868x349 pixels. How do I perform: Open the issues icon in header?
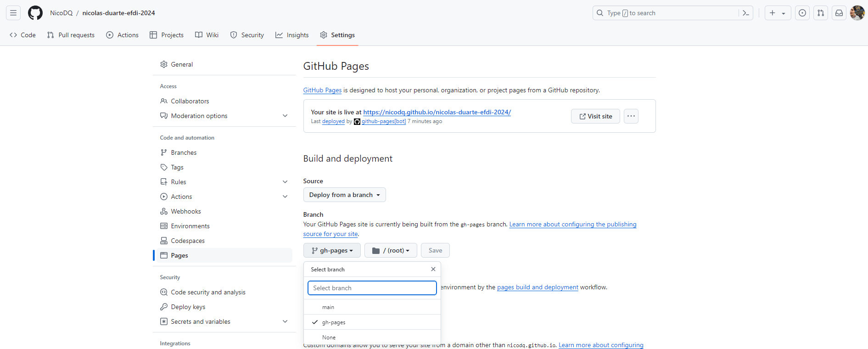[802, 13]
